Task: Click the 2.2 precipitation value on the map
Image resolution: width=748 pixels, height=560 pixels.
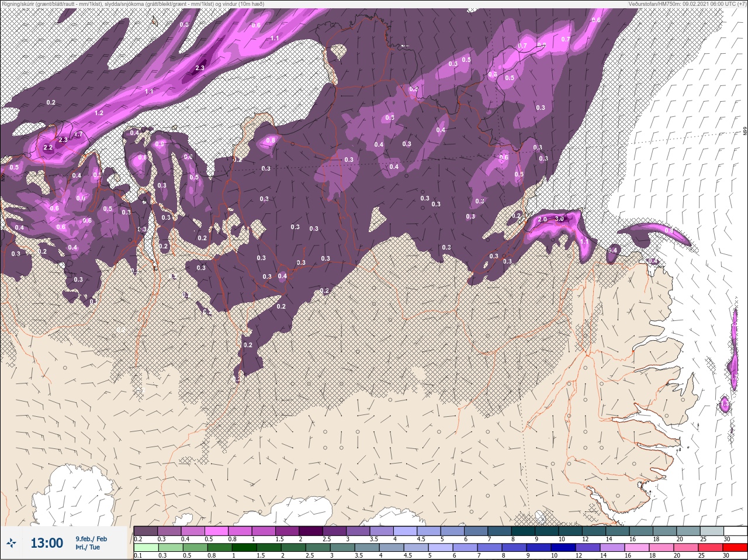Action: click(x=48, y=148)
